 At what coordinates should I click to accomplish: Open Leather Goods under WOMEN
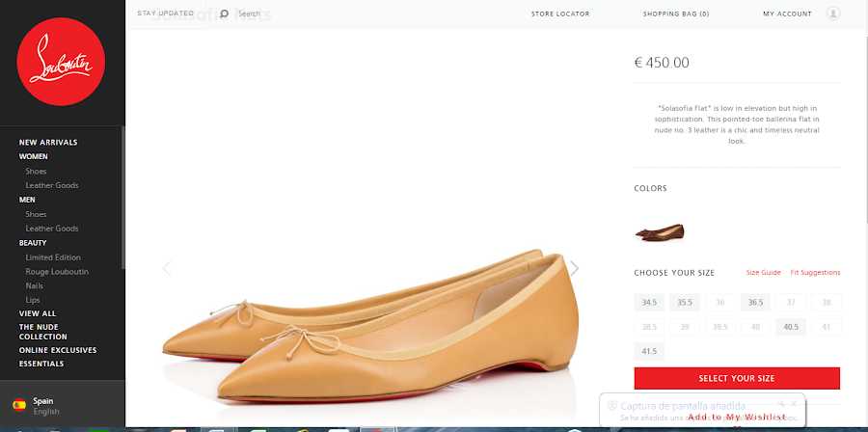[x=52, y=185]
